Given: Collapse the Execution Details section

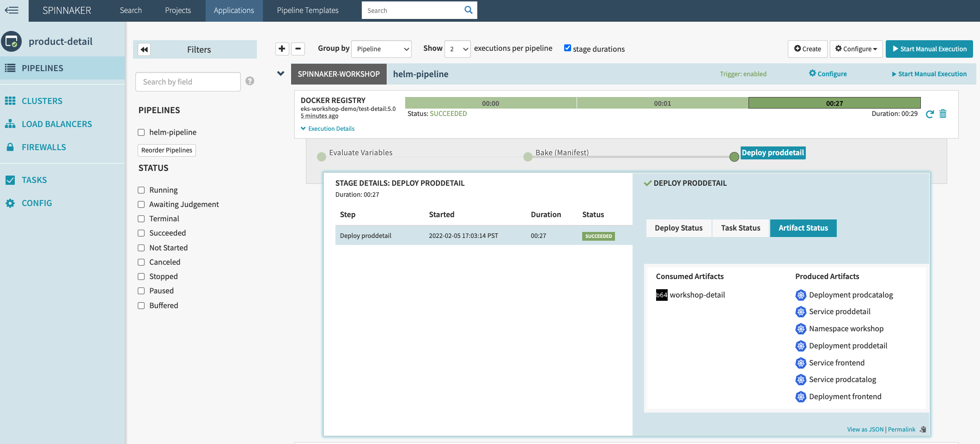Looking at the screenshot, I should (327, 128).
